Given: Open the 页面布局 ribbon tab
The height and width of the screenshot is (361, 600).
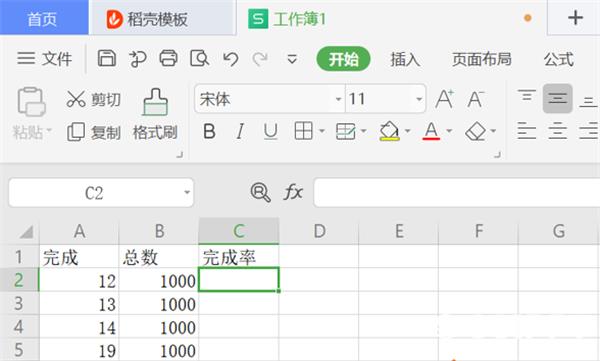Looking at the screenshot, I should (x=482, y=59).
